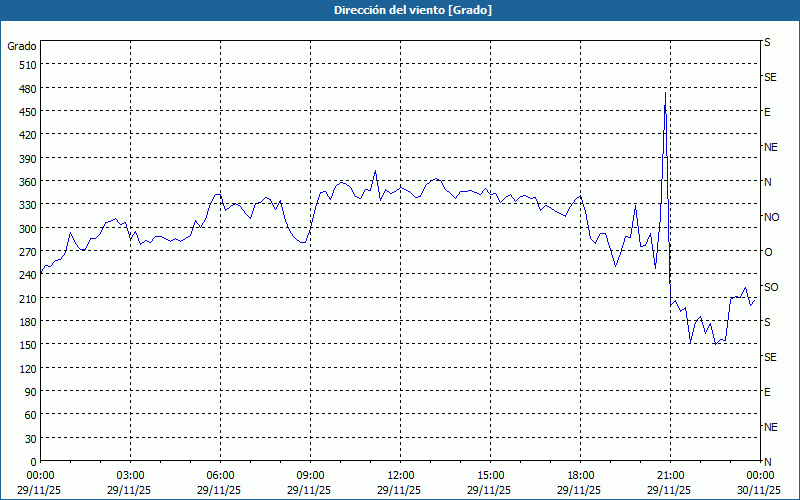Click the chart title 'Dirección del viento [Grado]'

(x=399, y=10)
